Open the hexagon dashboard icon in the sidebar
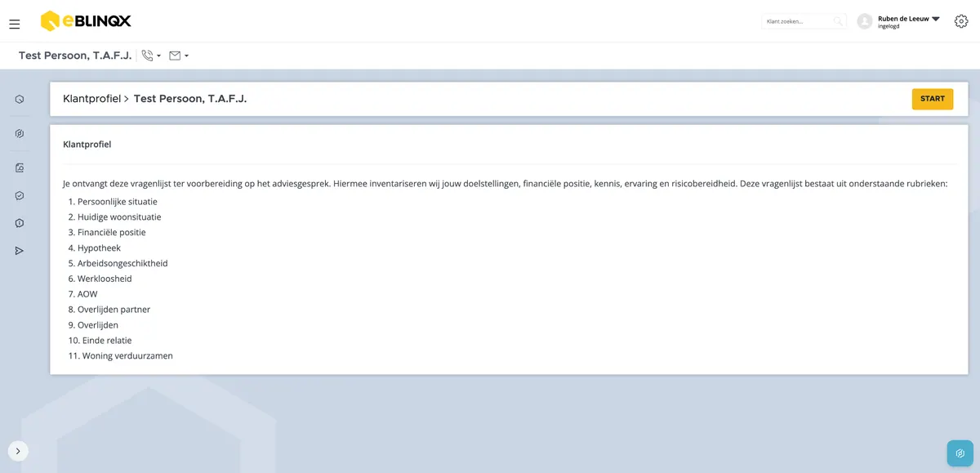 pyautogui.click(x=20, y=100)
